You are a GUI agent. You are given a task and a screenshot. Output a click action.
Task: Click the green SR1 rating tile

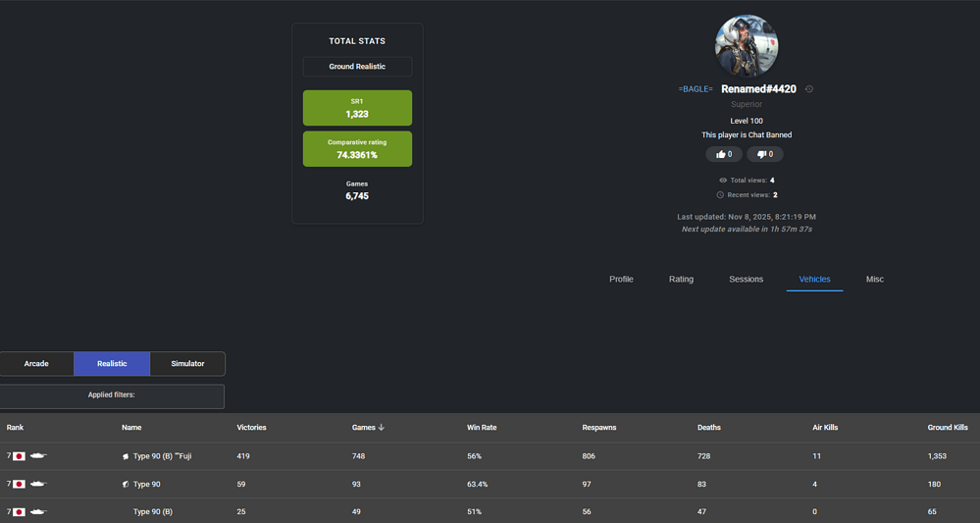point(357,108)
